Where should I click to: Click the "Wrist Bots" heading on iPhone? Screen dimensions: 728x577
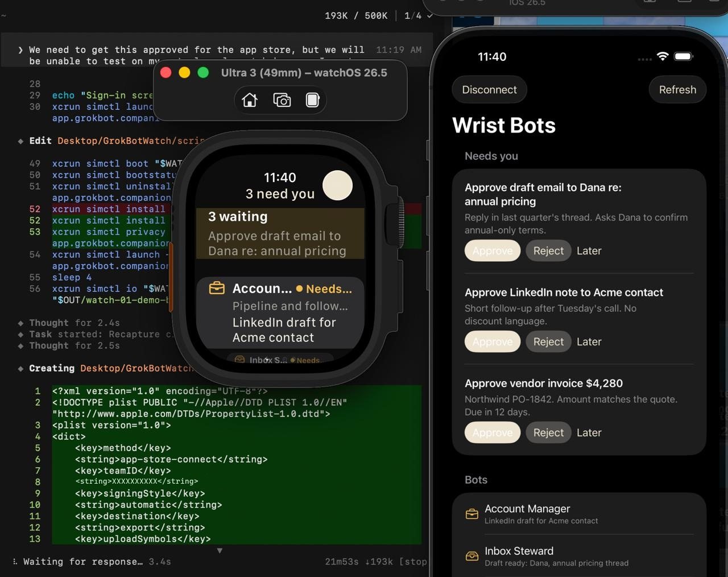(504, 125)
